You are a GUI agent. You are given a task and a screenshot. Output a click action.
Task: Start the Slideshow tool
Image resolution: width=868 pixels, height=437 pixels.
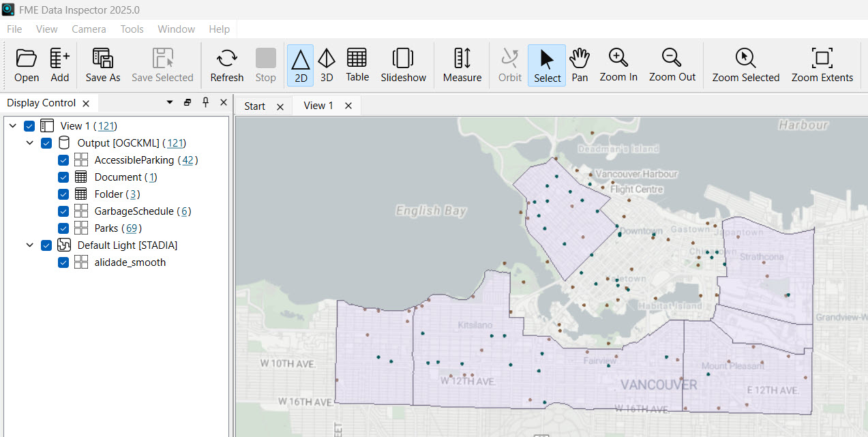(403, 59)
